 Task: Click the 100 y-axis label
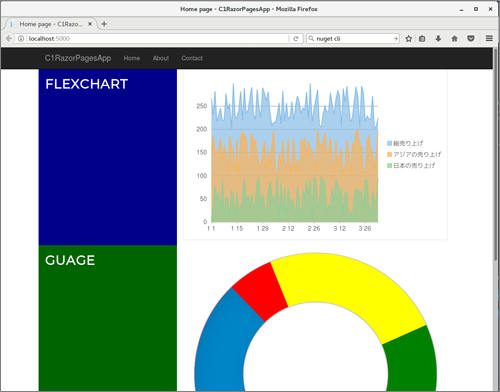(x=202, y=176)
